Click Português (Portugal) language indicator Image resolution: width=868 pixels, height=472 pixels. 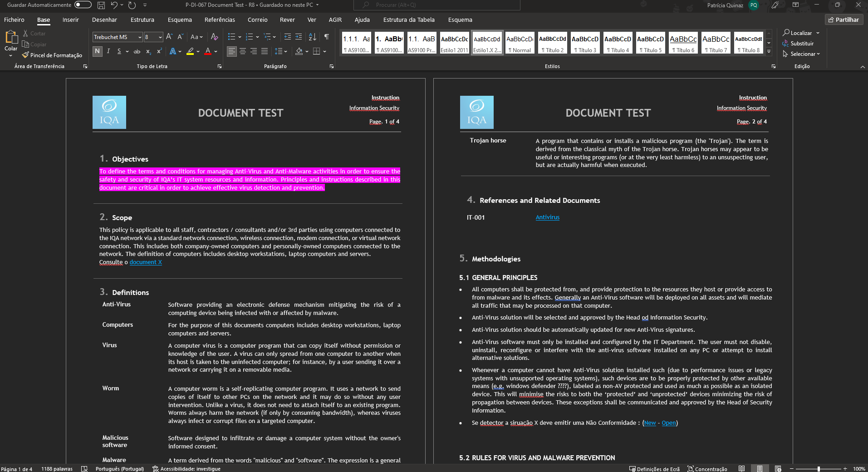point(120,469)
